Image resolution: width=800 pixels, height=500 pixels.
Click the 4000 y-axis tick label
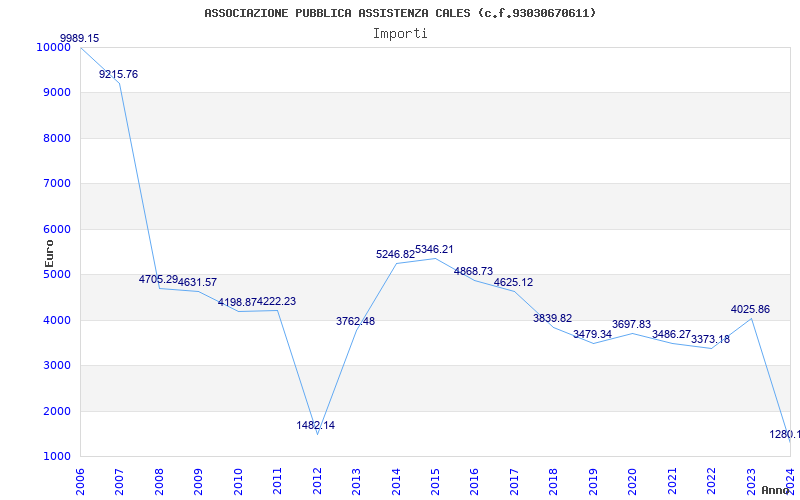57,320
